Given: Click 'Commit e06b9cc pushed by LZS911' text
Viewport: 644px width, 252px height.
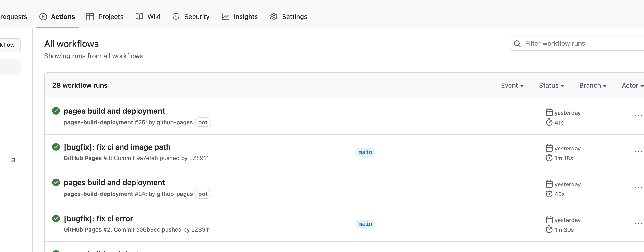Looking at the screenshot, I should 162,230.
